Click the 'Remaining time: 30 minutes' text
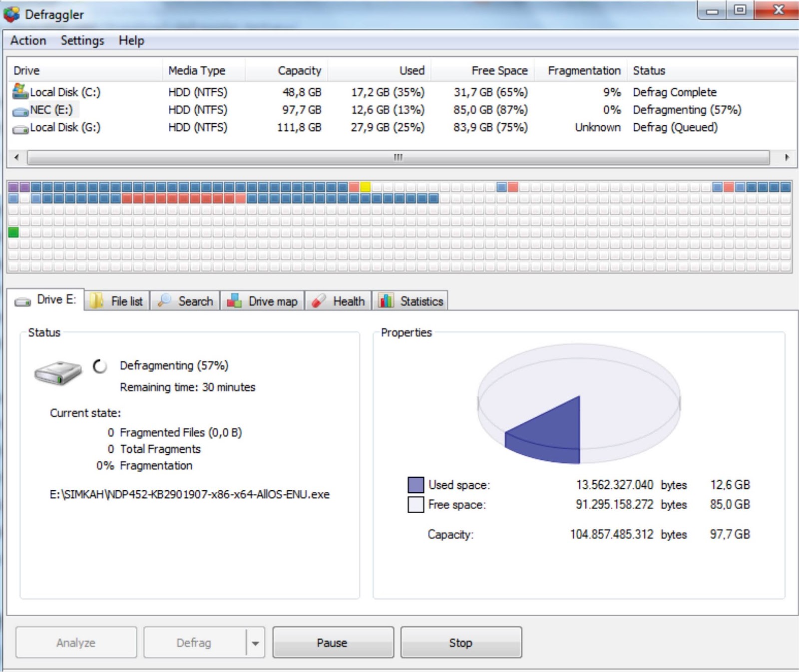Screen dimensions: 799x672 pos(187,387)
